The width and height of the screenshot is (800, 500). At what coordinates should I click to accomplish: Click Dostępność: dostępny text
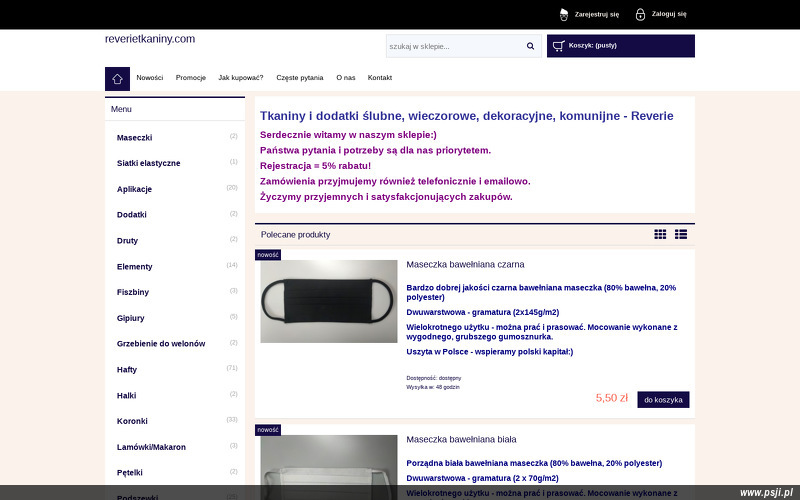point(434,378)
